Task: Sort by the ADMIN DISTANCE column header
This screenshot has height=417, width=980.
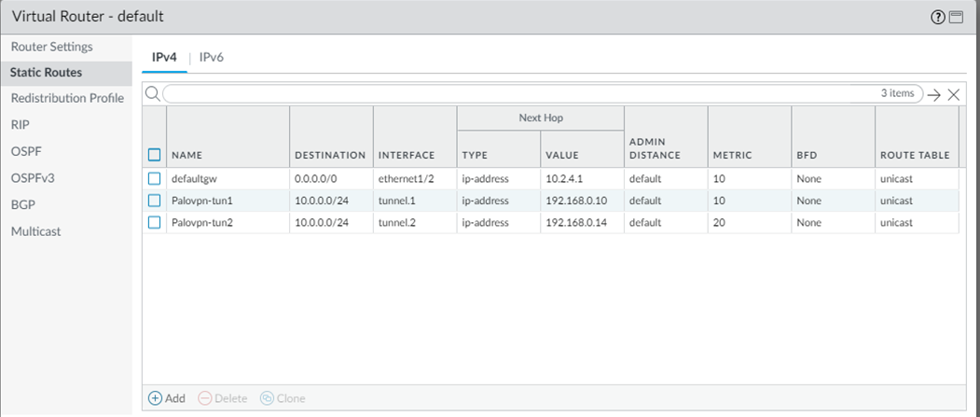Action: tap(655, 148)
